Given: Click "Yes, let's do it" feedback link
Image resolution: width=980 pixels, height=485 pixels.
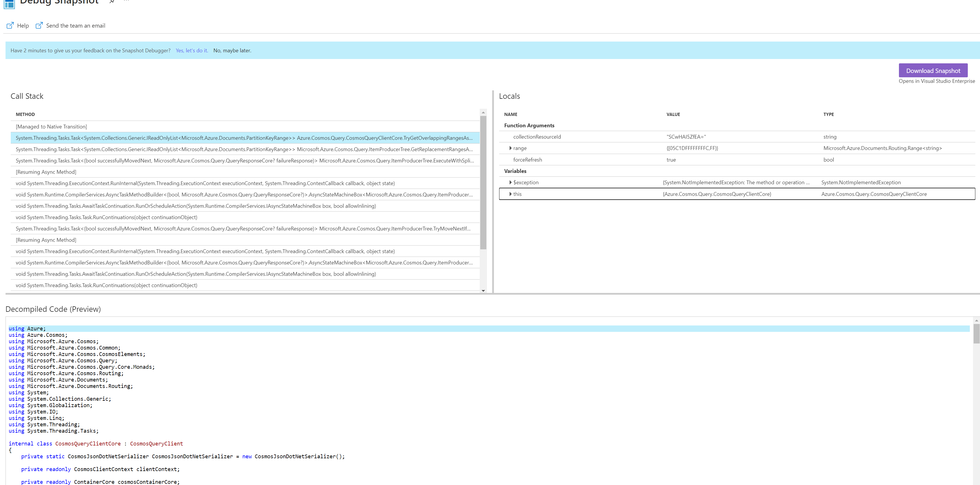Looking at the screenshot, I should point(191,50).
